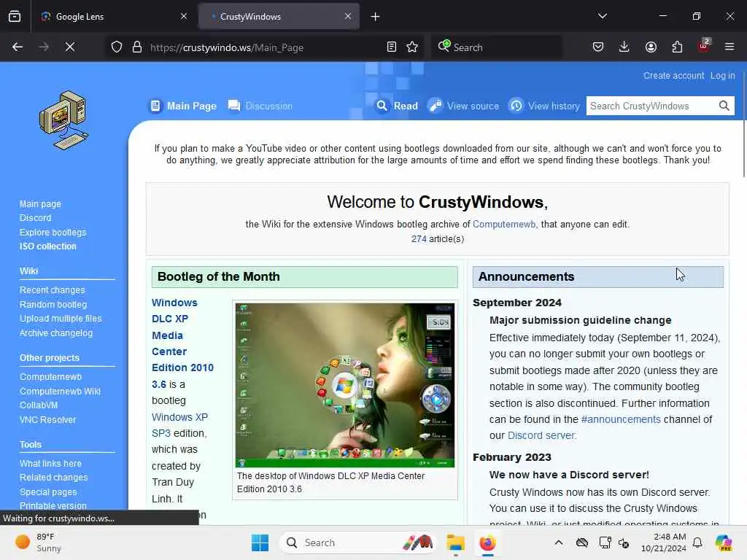Open What links here link
Screen dimensions: 747x560
[x=50, y=463]
